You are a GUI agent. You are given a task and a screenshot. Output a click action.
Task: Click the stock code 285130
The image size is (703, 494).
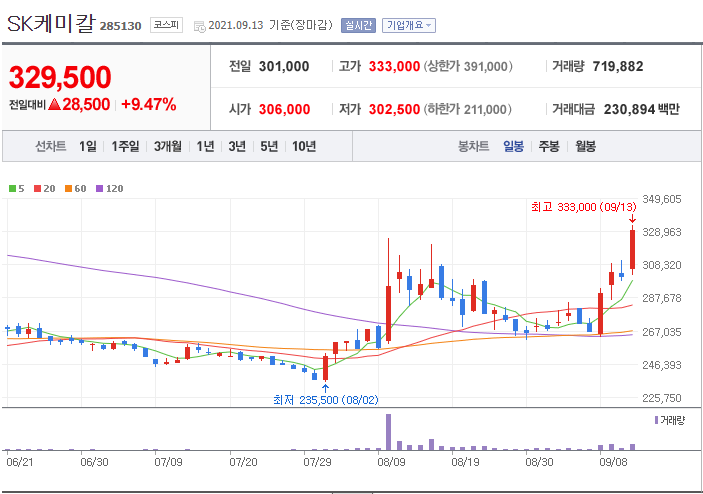click(120, 26)
